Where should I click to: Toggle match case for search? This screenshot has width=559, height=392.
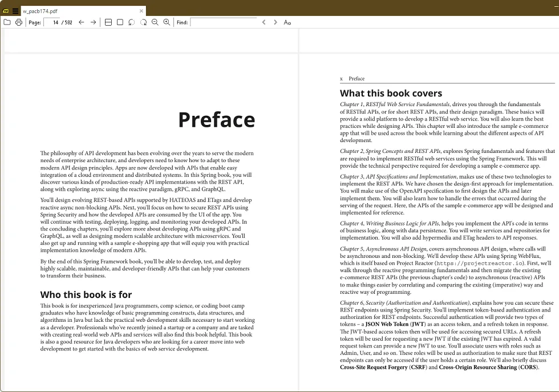287,22
